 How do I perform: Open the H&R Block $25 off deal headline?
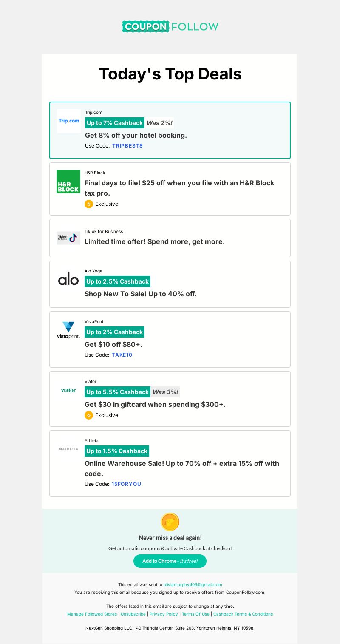[179, 188]
